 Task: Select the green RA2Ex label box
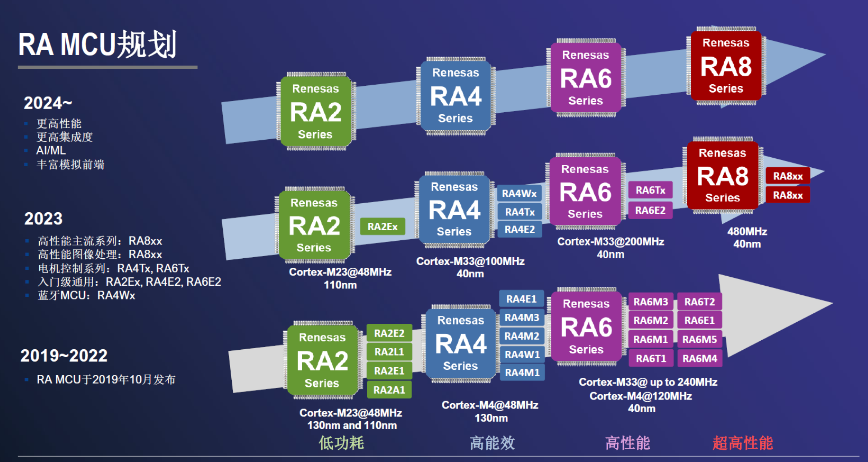click(x=382, y=227)
